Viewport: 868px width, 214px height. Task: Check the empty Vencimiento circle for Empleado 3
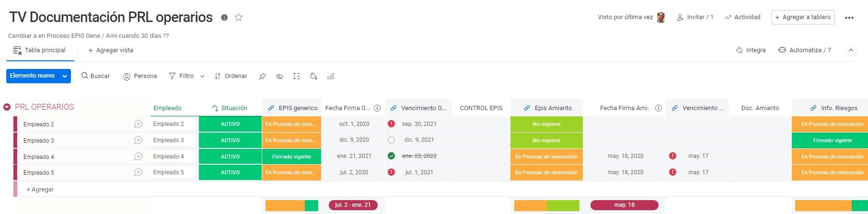[x=392, y=140]
